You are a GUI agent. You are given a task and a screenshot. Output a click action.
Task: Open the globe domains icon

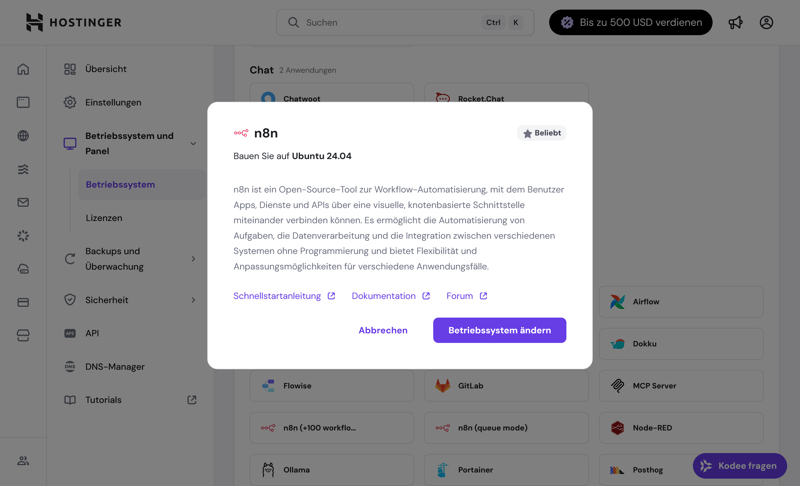click(x=23, y=136)
